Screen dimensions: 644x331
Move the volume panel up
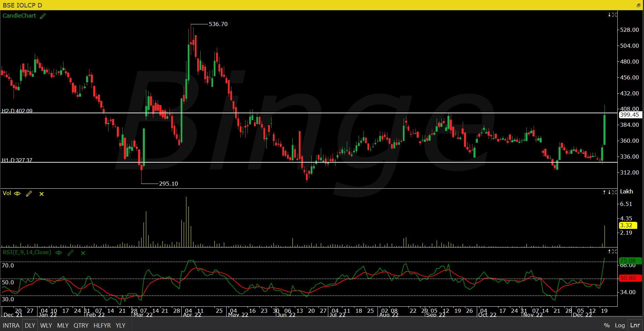click(604, 192)
